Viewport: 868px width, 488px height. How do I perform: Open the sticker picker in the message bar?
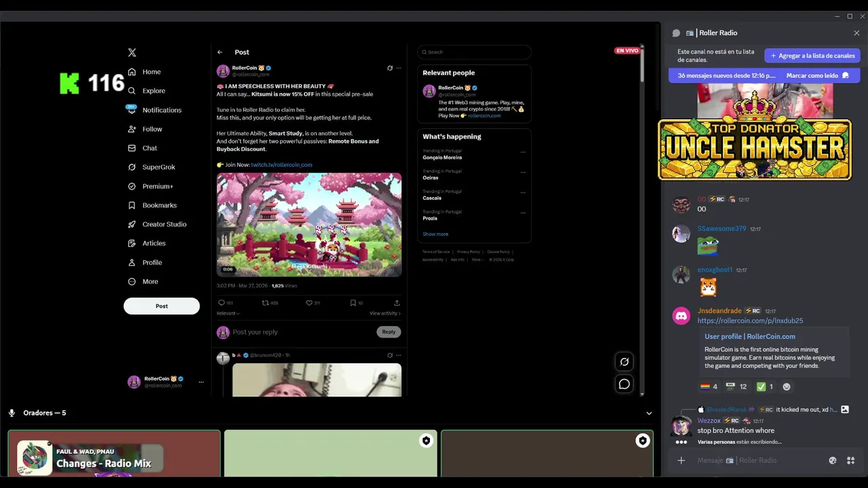[x=833, y=460]
